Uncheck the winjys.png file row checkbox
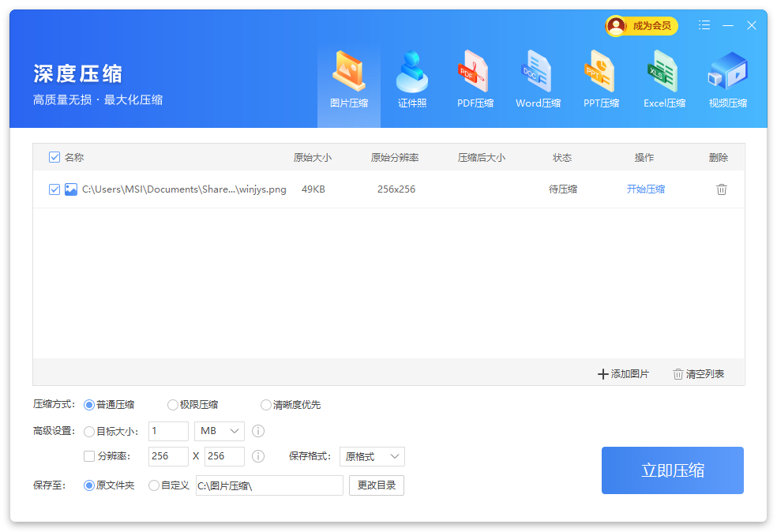Screen dimensions: 777x532 click(x=54, y=189)
